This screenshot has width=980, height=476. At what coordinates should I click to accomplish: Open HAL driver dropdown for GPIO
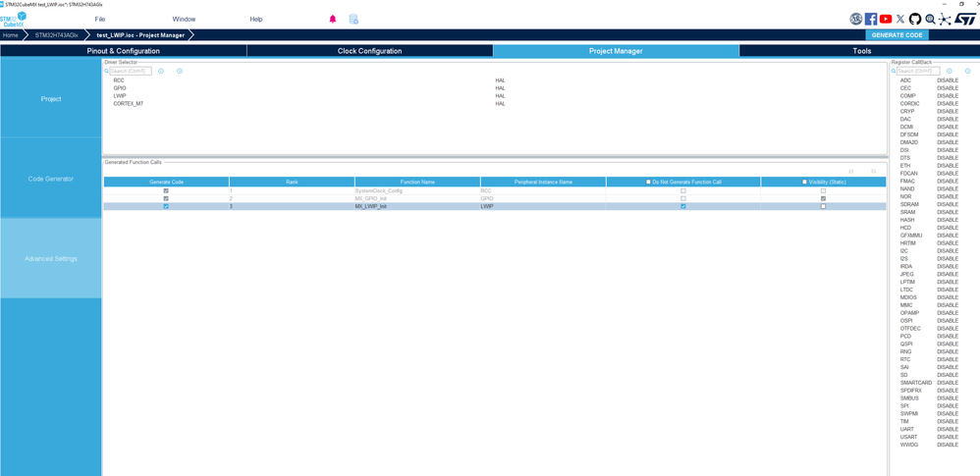click(500, 88)
